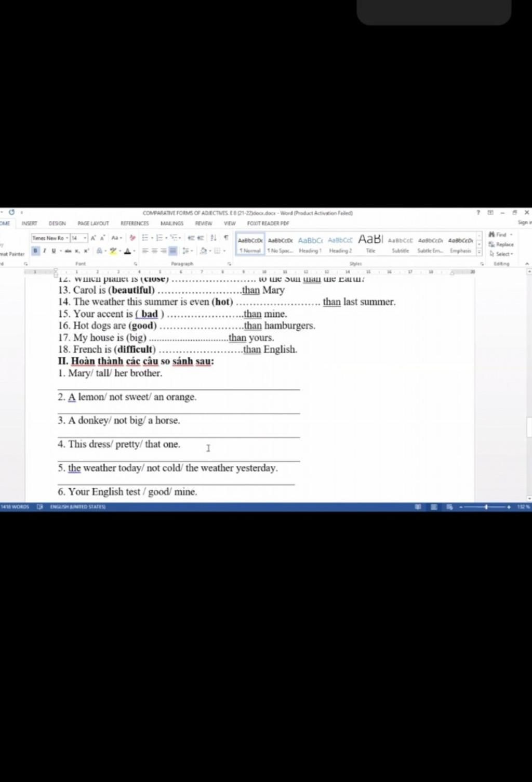Switch to Print Layout view
Viewport: 532px width, 782px height.
point(434,506)
